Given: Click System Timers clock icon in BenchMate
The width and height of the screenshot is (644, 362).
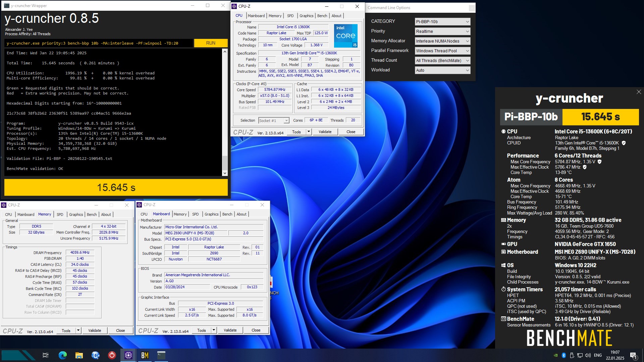Looking at the screenshot, I should (x=503, y=290).
